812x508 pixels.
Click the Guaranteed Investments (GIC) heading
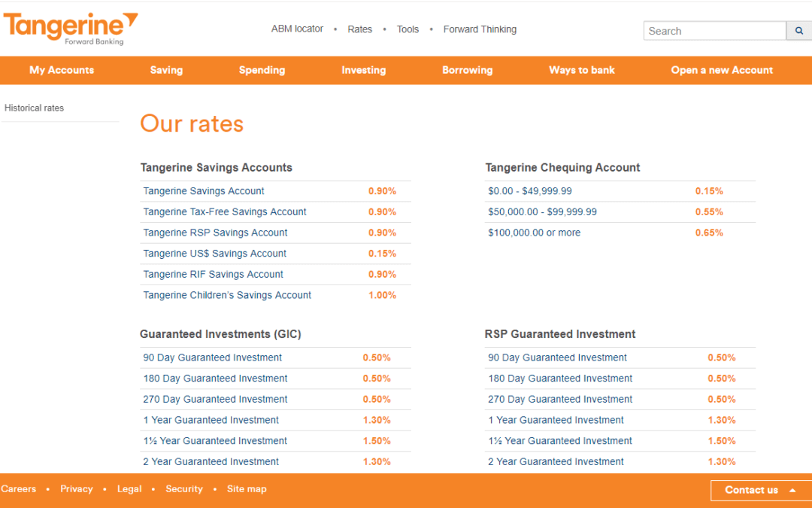click(x=220, y=334)
